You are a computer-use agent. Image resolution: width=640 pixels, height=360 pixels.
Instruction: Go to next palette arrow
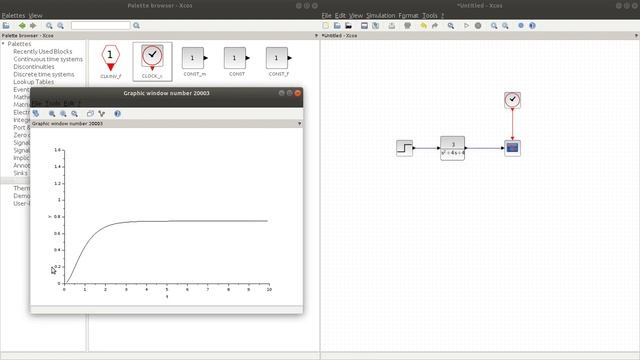(33, 26)
